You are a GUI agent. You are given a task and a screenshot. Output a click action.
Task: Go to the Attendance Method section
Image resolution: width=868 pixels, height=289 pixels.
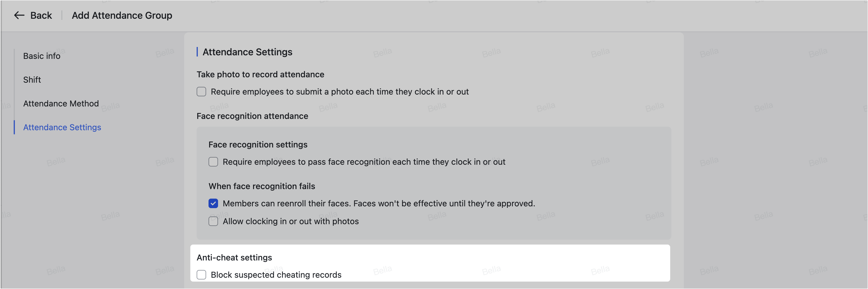(x=61, y=103)
